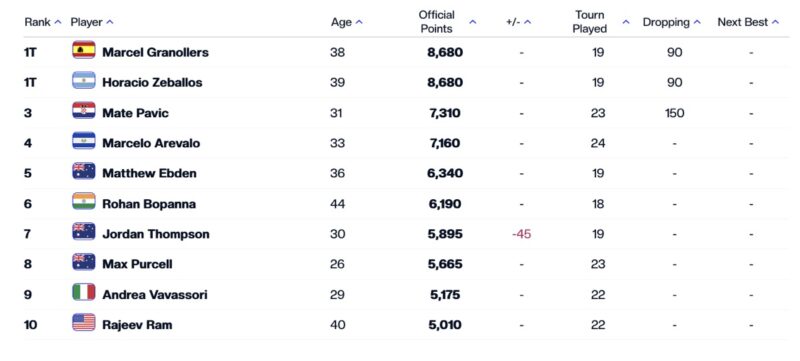Sort by Tourn Played arrow
The height and width of the screenshot is (361, 800).
click(626, 22)
